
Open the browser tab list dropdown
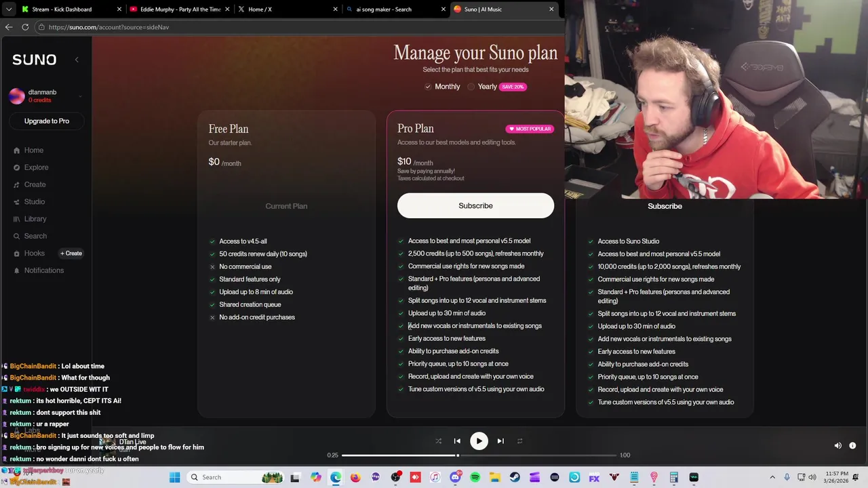pyautogui.click(x=8, y=9)
